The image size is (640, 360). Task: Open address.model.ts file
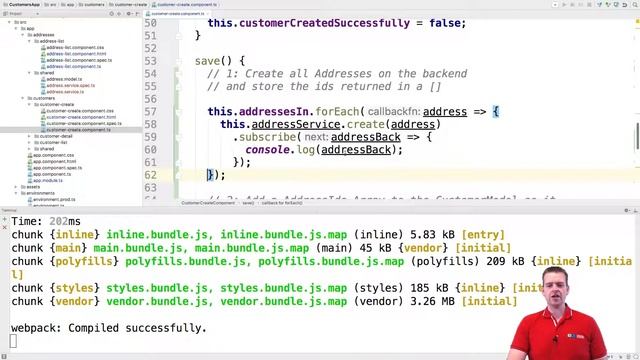point(61,79)
